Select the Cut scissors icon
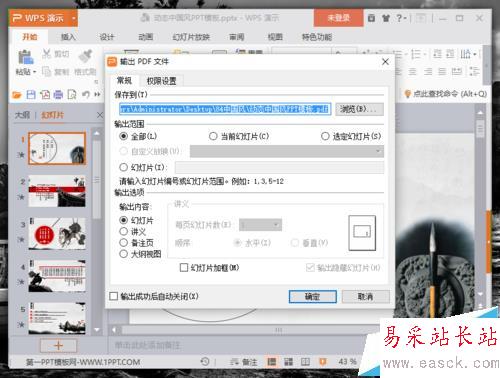Screen dimensions: 500x378 [47, 54]
